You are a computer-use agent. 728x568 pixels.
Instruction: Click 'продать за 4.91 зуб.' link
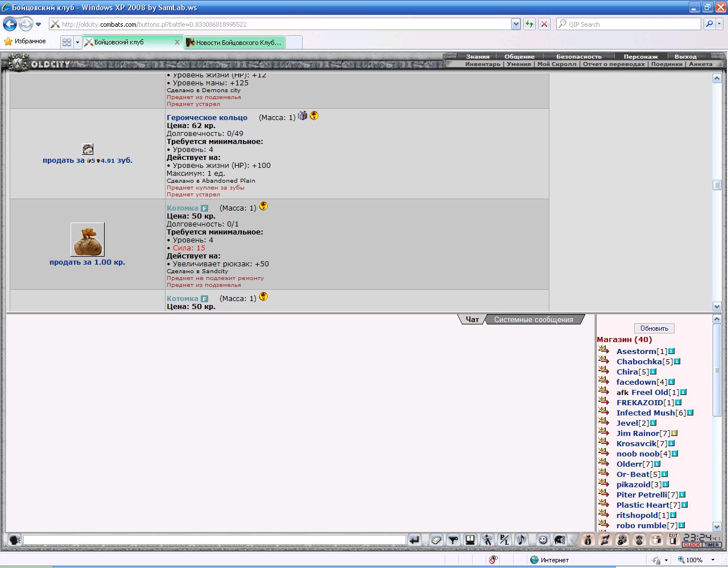pos(87,160)
